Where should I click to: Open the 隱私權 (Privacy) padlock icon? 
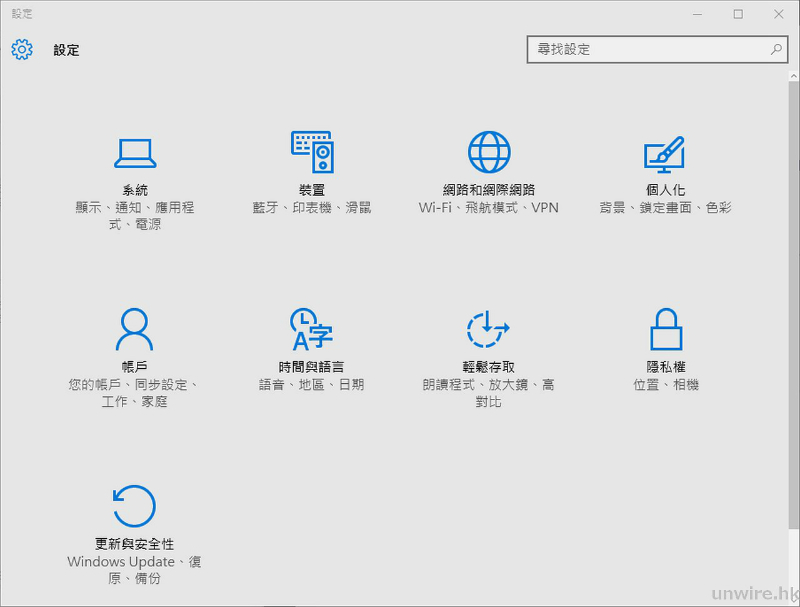(x=666, y=329)
